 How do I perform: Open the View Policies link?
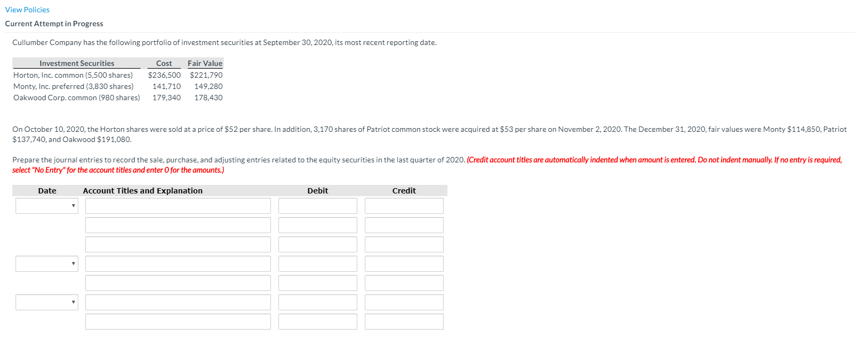(27, 9)
